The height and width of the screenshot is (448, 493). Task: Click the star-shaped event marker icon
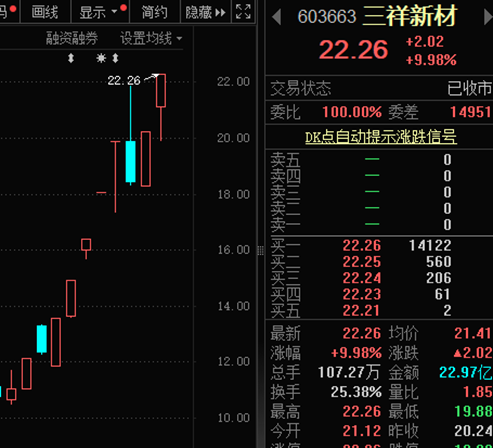[x=101, y=58]
